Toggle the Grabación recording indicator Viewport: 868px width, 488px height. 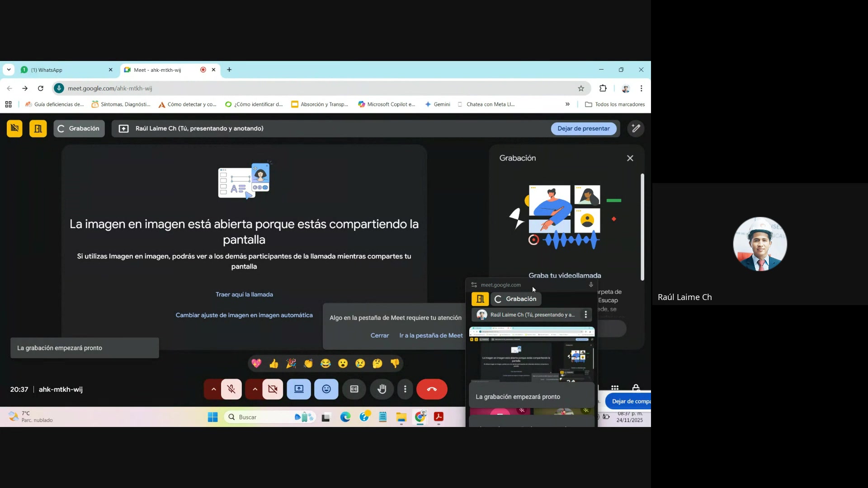point(79,128)
